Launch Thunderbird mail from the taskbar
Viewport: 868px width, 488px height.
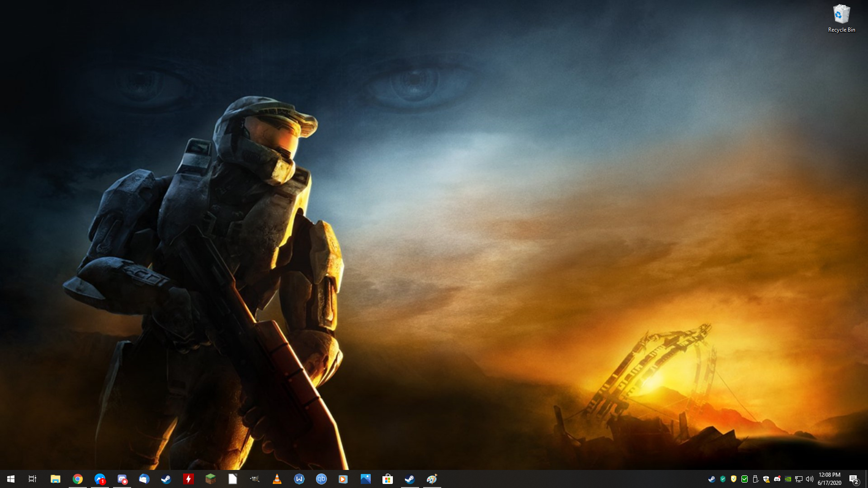pyautogui.click(x=144, y=479)
